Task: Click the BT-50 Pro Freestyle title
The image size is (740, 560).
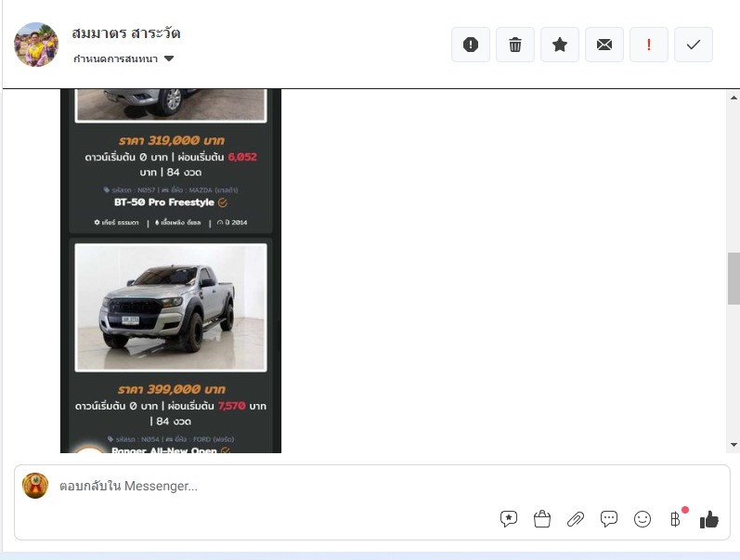Action: point(164,202)
